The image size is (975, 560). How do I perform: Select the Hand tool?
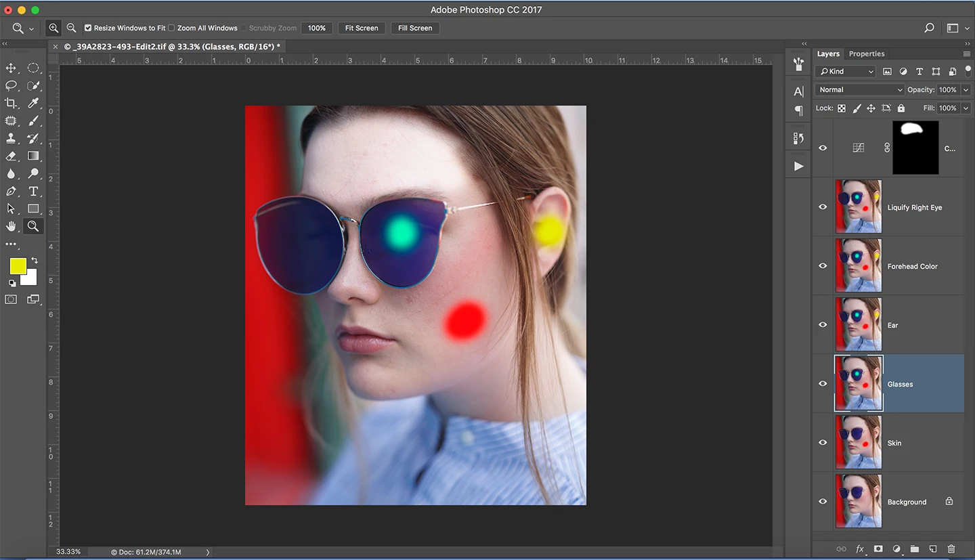pos(11,226)
